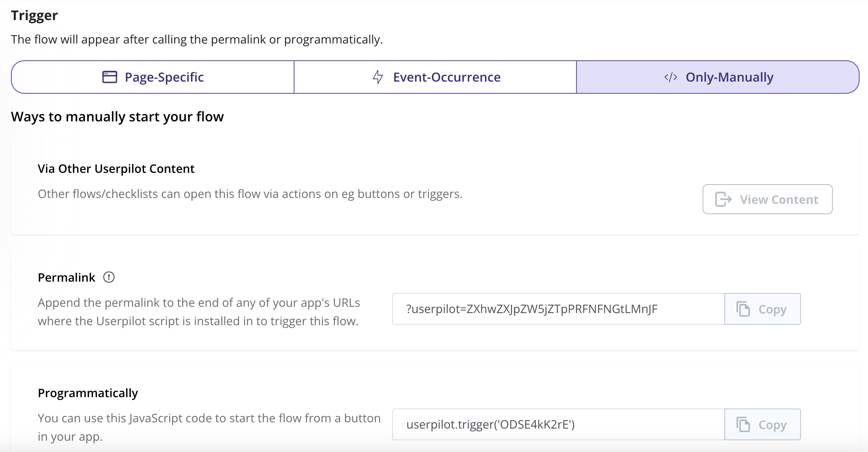Image resolution: width=868 pixels, height=452 pixels.
Task: Focus the permalink text field
Action: (x=558, y=309)
